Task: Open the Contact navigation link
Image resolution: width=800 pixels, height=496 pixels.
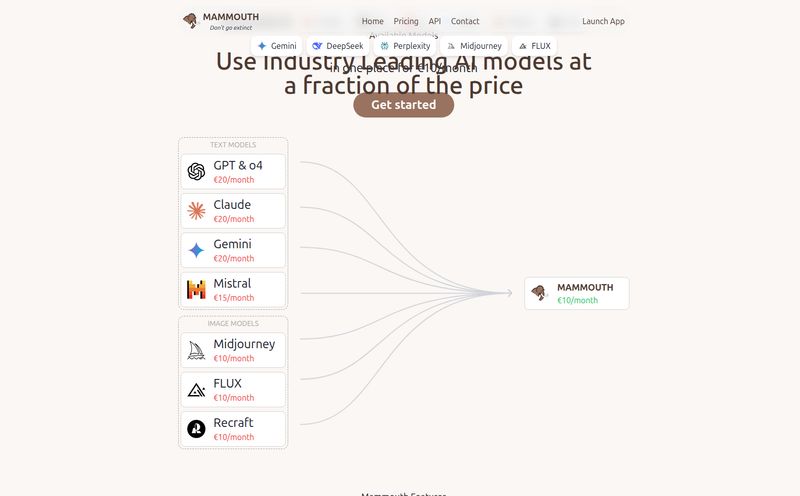Action: 465,21
